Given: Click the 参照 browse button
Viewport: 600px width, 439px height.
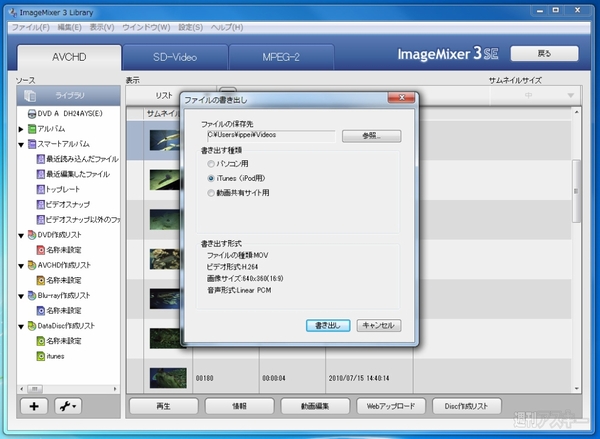Looking at the screenshot, I should [371, 135].
